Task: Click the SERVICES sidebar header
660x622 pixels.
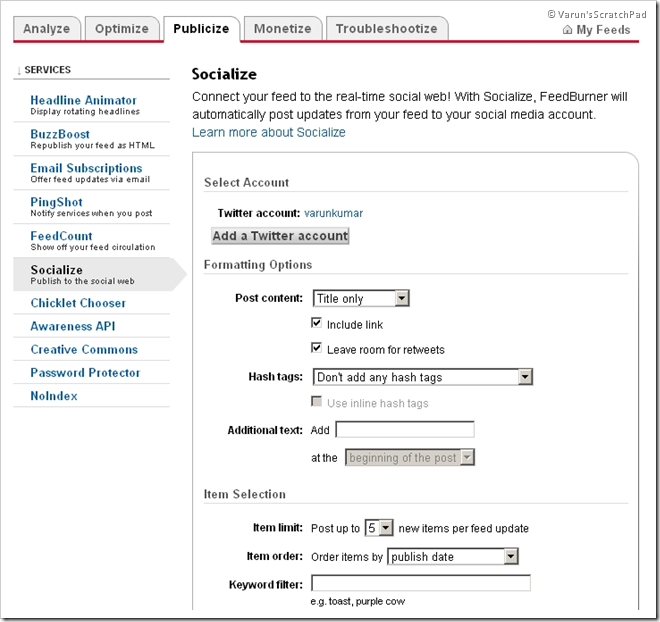Action: (48, 70)
